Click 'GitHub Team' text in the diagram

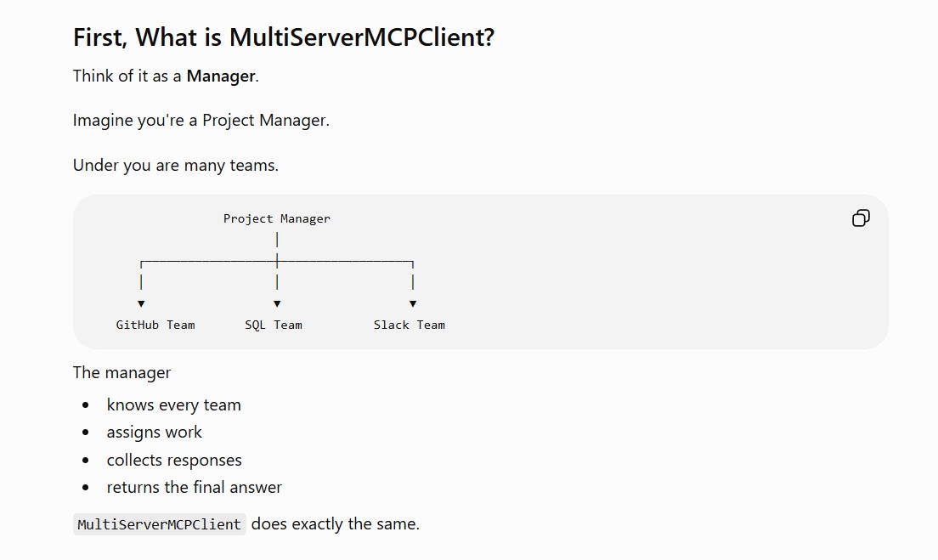click(x=155, y=325)
